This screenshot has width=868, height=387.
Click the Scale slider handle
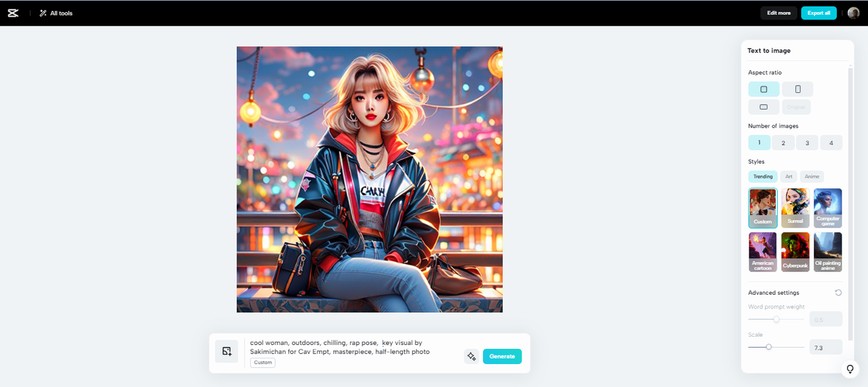pyautogui.click(x=768, y=347)
